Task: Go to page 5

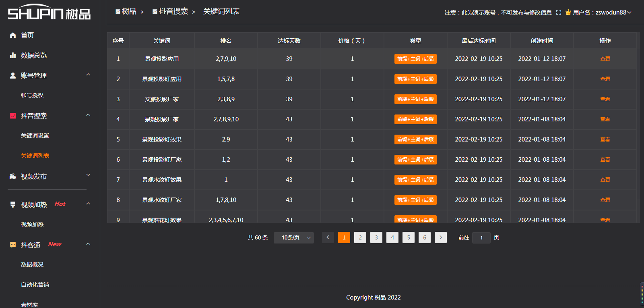Action: tap(409, 237)
